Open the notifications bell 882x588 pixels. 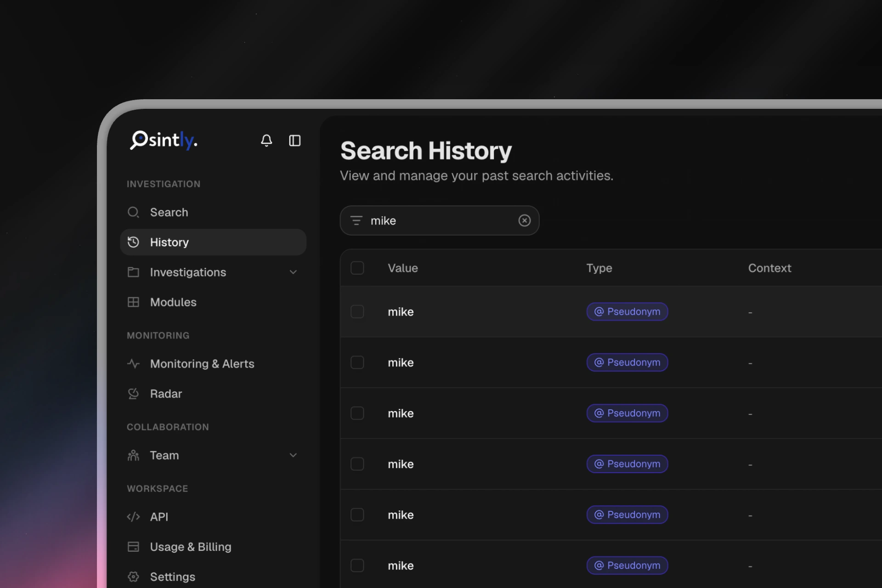[x=266, y=141]
